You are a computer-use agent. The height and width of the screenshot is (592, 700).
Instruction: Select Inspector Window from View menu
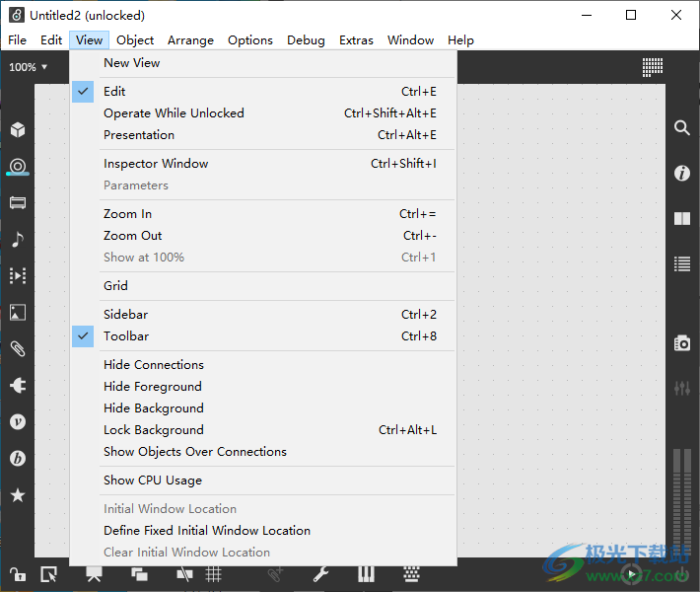click(x=156, y=164)
